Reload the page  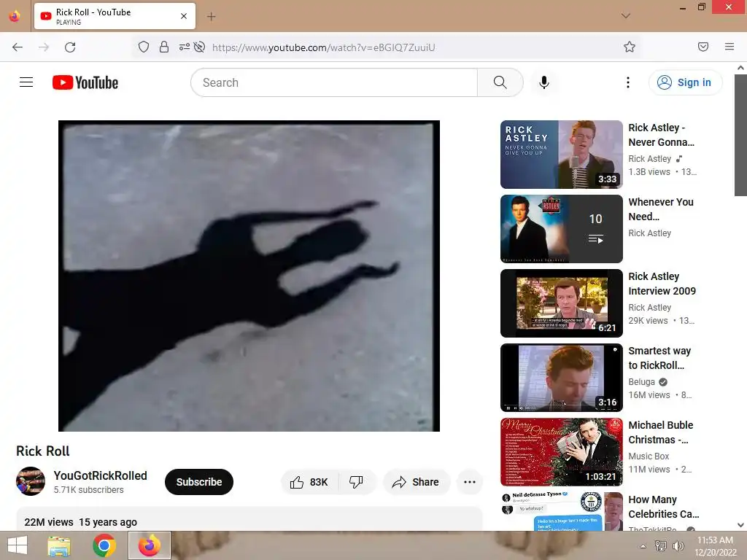tap(70, 47)
